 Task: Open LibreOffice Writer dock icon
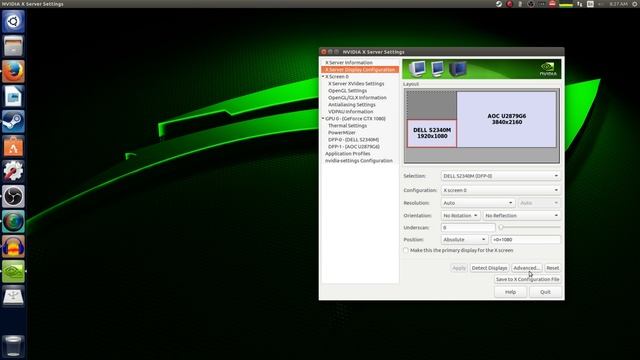[13, 96]
